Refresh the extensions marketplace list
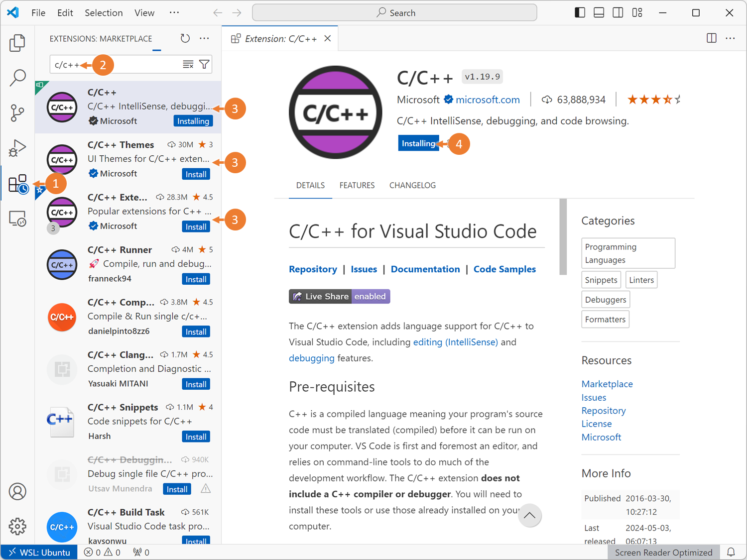The image size is (747, 560). [x=185, y=38]
